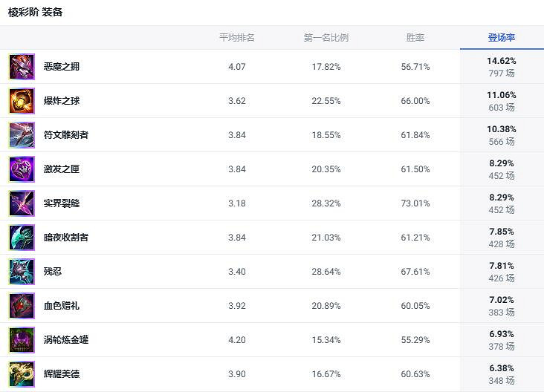Click the 涡轮炼金罐 item icon
This screenshot has width=544, height=392.
(x=22, y=340)
